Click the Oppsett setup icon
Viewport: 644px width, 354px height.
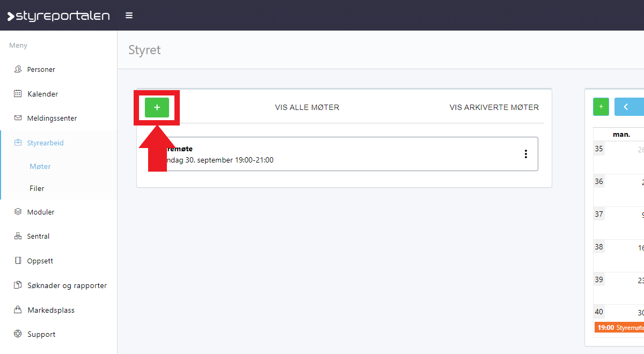pos(18,261)
